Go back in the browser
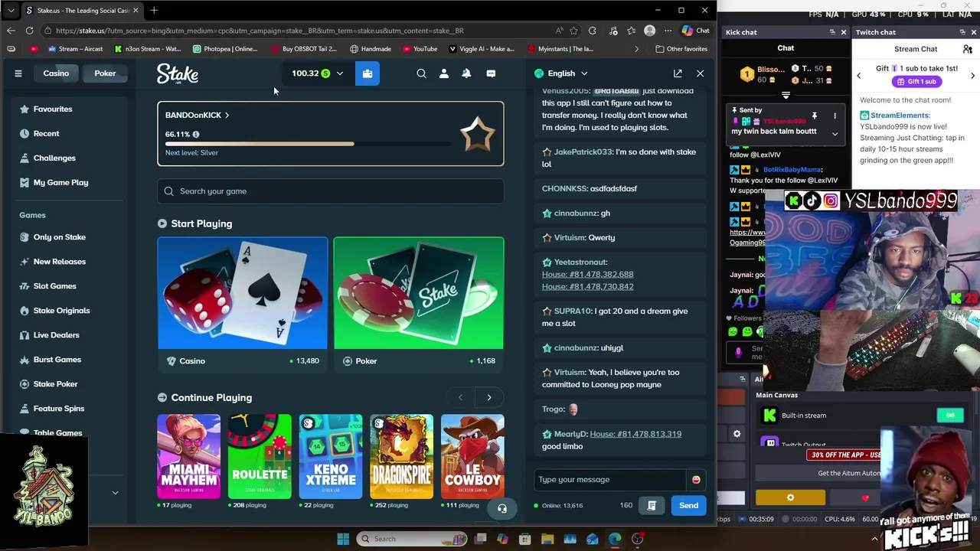Viewport: 980px width, 551px height. click(11, 31)
